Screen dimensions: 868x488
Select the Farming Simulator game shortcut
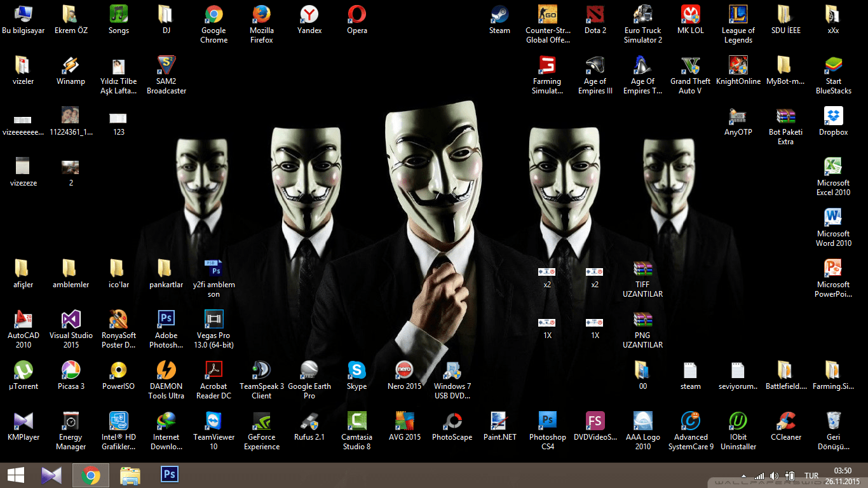[548, 75]
